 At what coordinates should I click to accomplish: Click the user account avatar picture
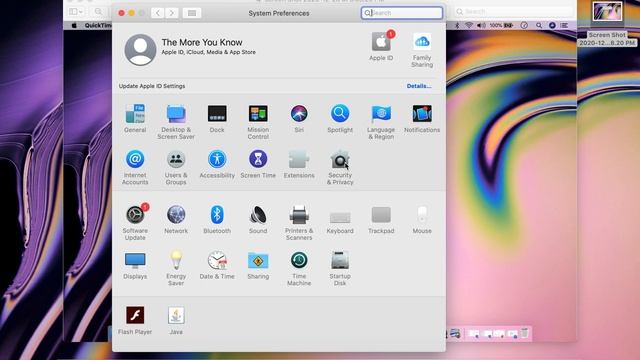(x=140, y=50)
